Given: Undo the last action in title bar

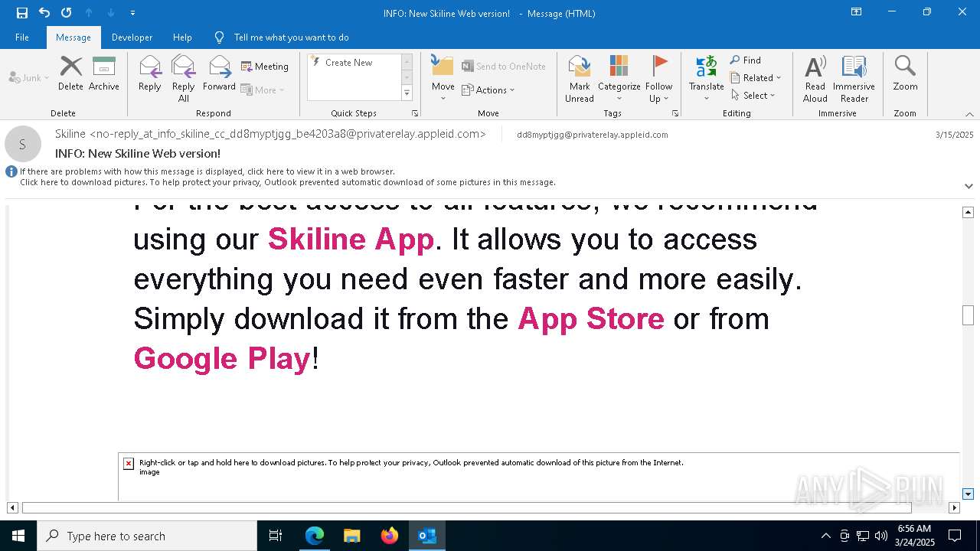Looking at the screenshot, I should click(x=44, y=12).
